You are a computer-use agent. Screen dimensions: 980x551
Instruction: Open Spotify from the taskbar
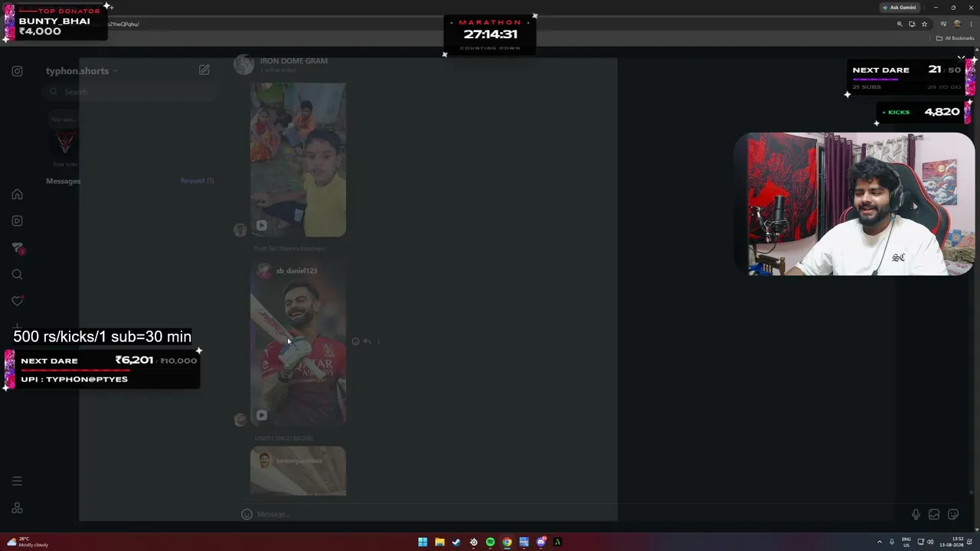click(490, 542)
